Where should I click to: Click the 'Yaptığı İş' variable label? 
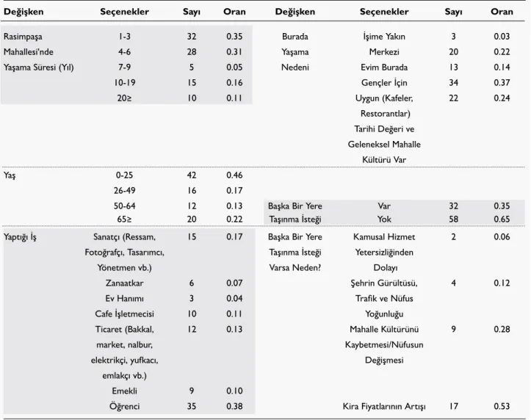pyautogui.click(x=20, y=237)
